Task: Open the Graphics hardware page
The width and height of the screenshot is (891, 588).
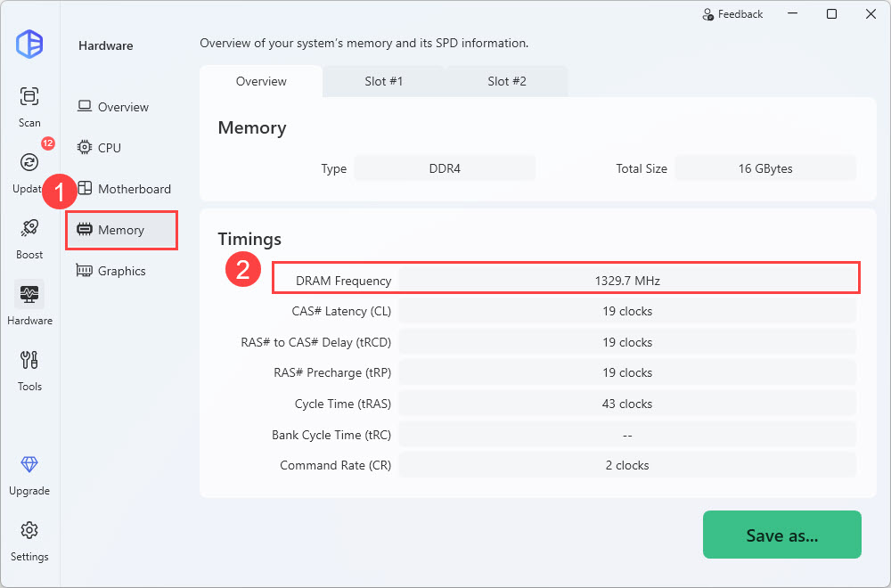Action: click(121, 271)
